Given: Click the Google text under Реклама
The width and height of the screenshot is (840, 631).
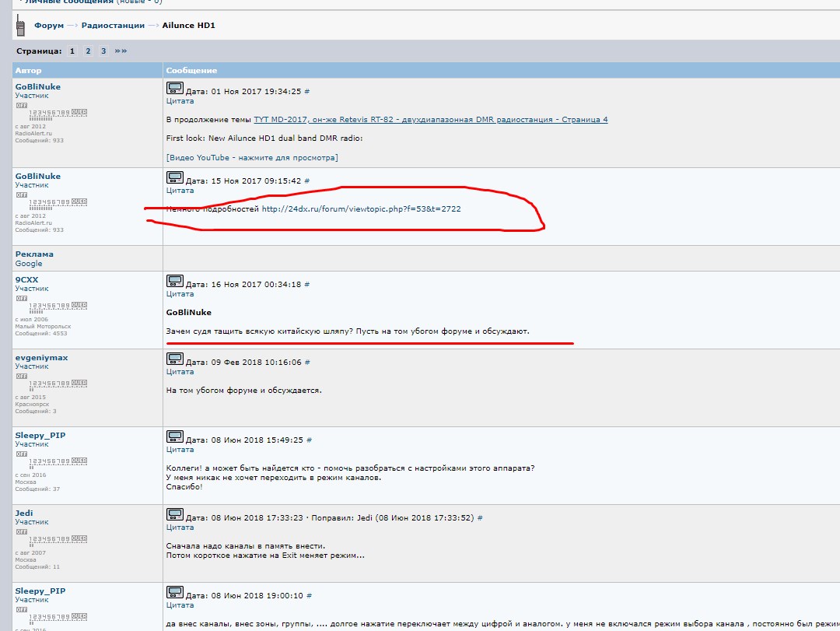Looking at the screenshot, I should (x=29, y=264).
